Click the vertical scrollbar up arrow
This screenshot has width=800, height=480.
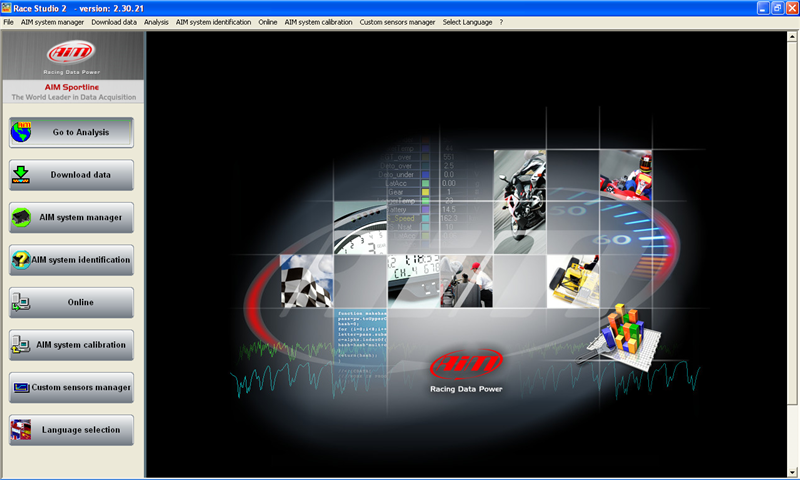tap(792, 36)
